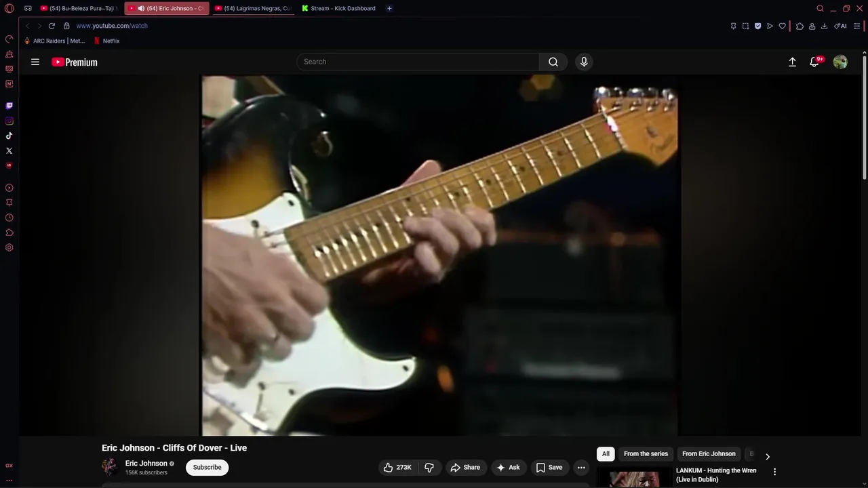Click the Ask button
This screenshot has height=488, width=868.
508,467
